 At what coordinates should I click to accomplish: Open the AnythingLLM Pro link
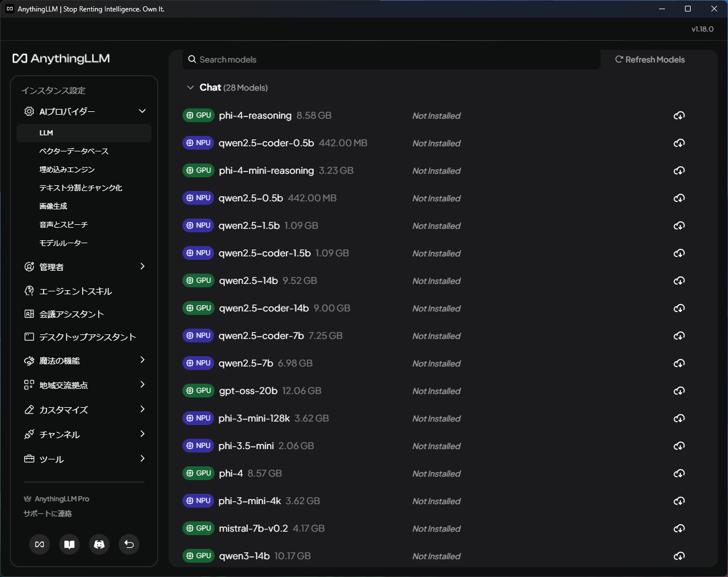pyautogui.click(x=57, y=499)
